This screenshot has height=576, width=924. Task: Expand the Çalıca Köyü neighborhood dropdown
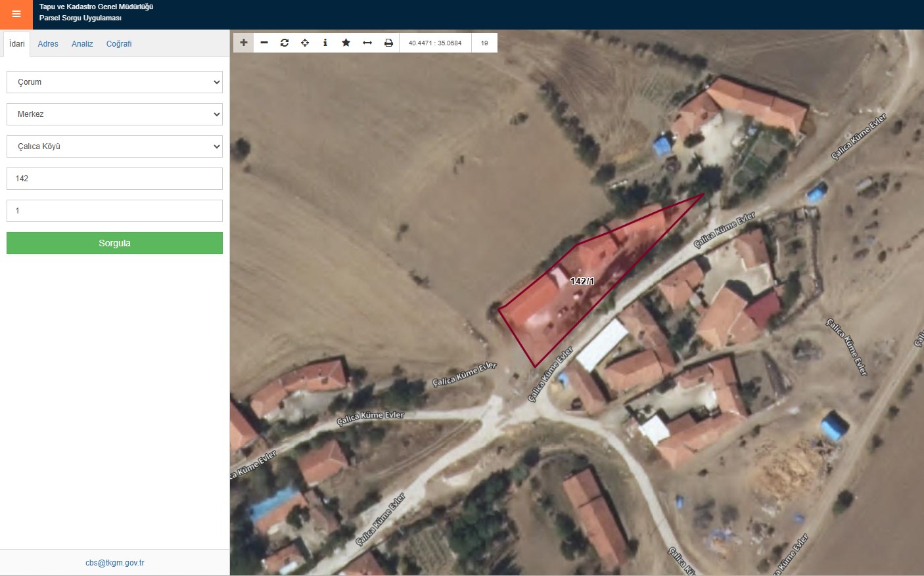click(x=114, y=146)
